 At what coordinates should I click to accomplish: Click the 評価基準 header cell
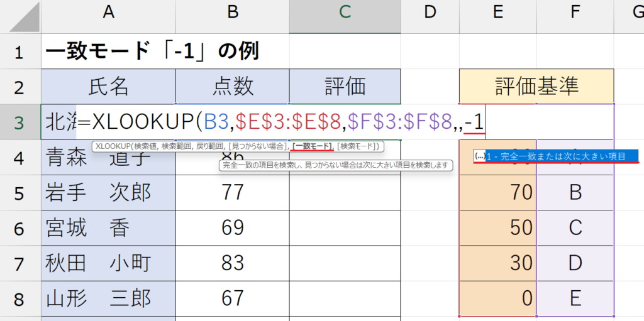(537, 87)
